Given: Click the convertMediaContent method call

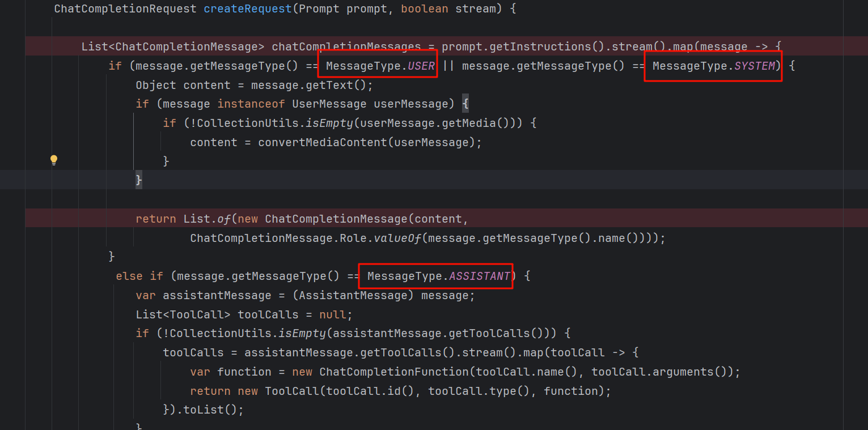Looking at the screenshot, I should pos(323,142).
